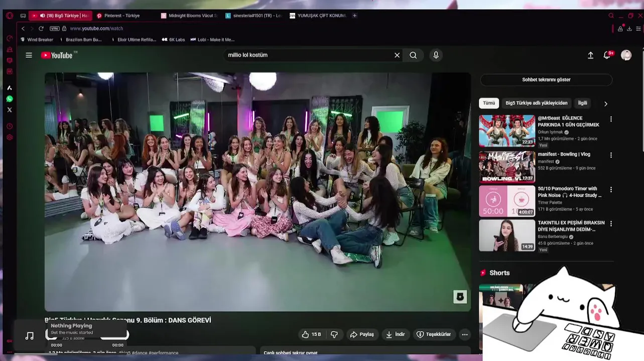Screen dimensions: 644x361
Task: Open options menu for Pomodoro Timer video
Action: click(x=611, y=190)
